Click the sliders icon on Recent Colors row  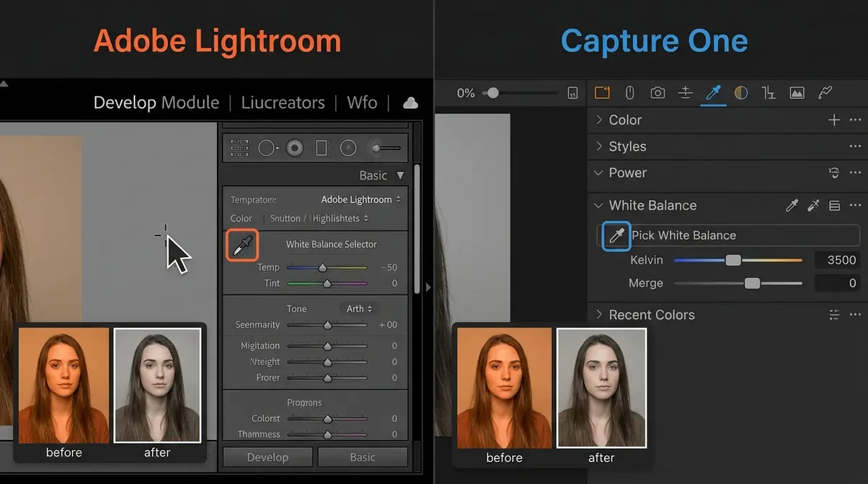tap(834, 315)
